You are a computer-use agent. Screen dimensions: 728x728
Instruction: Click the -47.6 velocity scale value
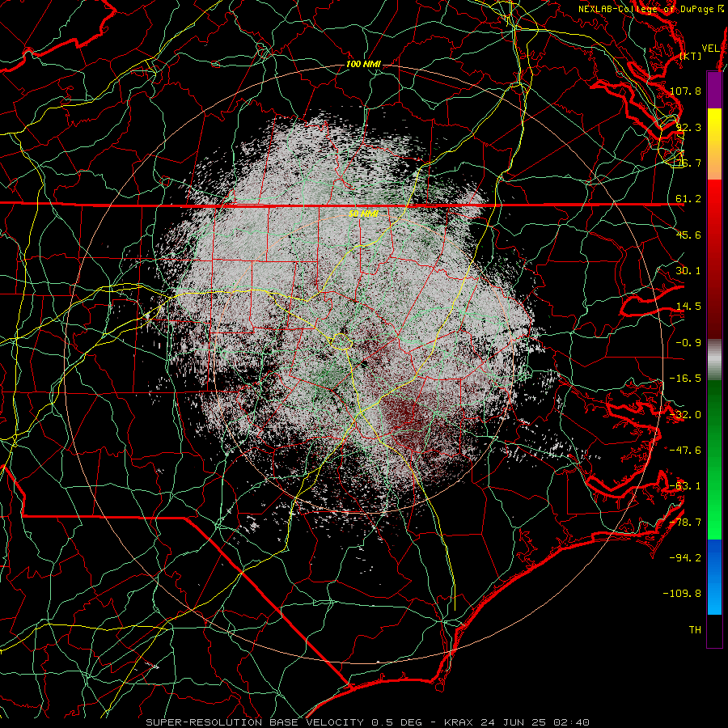pos(685,451)
